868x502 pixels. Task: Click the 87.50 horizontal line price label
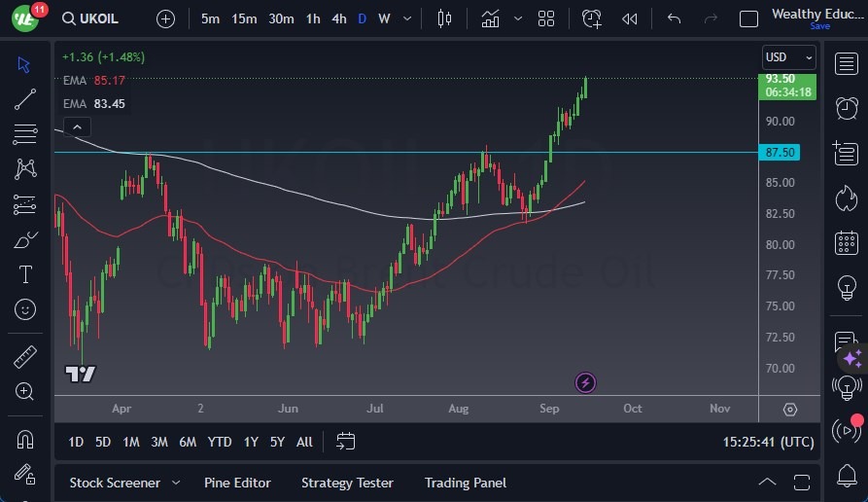pyautogui.click(x=781, y=153)
